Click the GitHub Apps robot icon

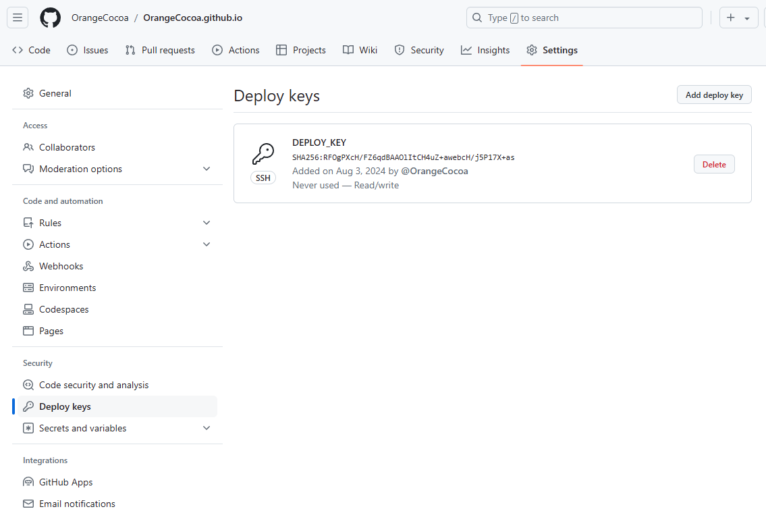point(28,482)
